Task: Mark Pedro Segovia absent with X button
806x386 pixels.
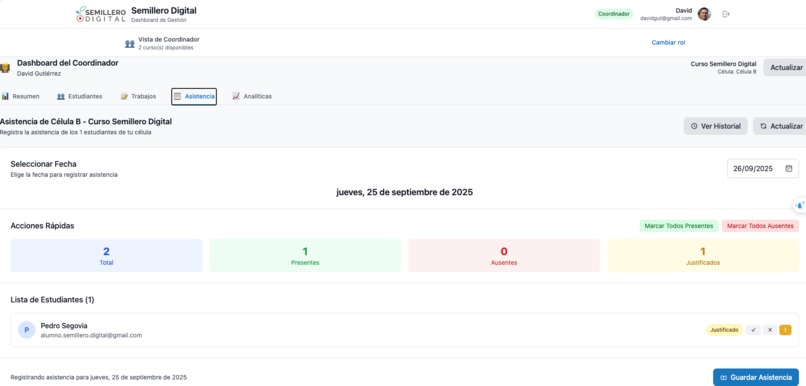Action: (770, 330)
